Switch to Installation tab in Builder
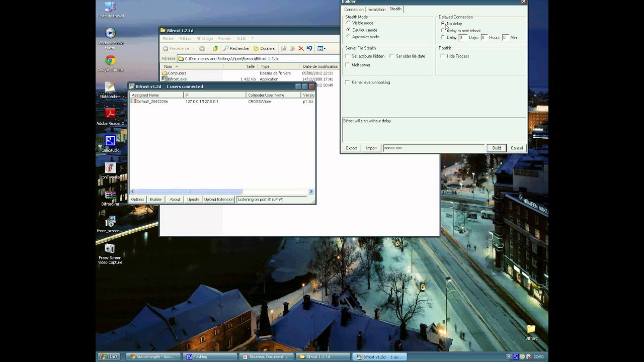Screen dimensions: 644x362 (376, 10)
